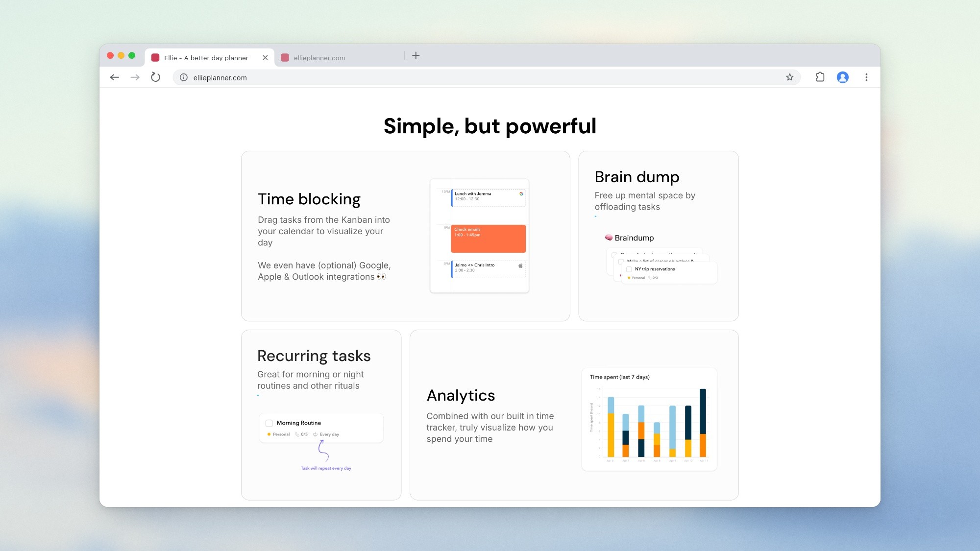Bookmark this page with the star icon
The image size is (980, 551).
[790, 77]
